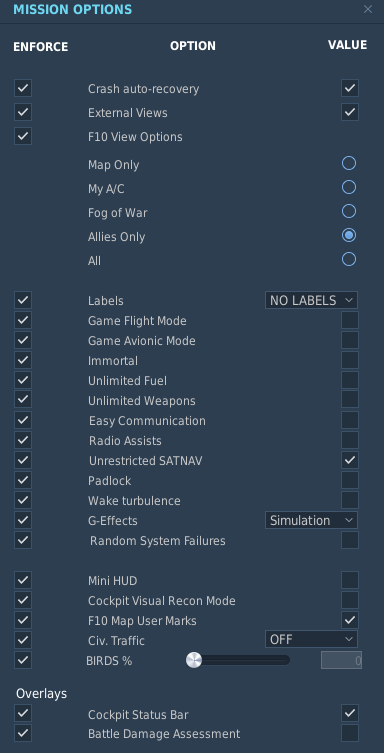Turn off Cockpit Status Bar value checkbox

(x=350, y=713)
